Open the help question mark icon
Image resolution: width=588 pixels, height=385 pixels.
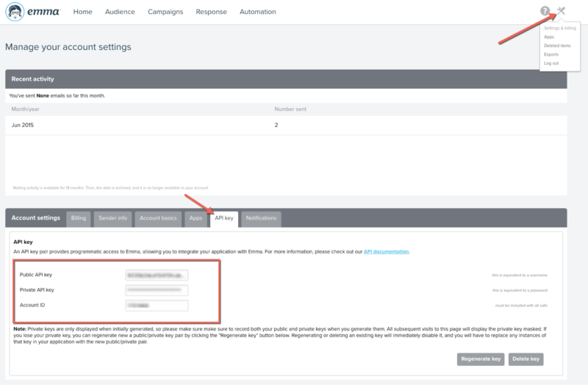[x=545, y=11]
